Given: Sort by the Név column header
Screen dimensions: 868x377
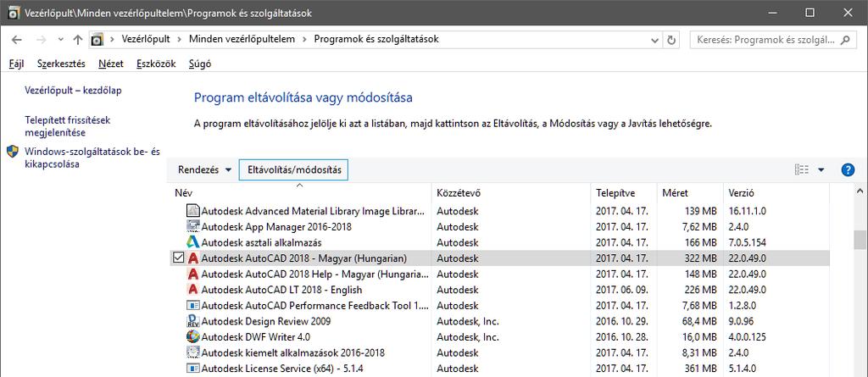Looking at the screenshot, I should tap(301, 193).
